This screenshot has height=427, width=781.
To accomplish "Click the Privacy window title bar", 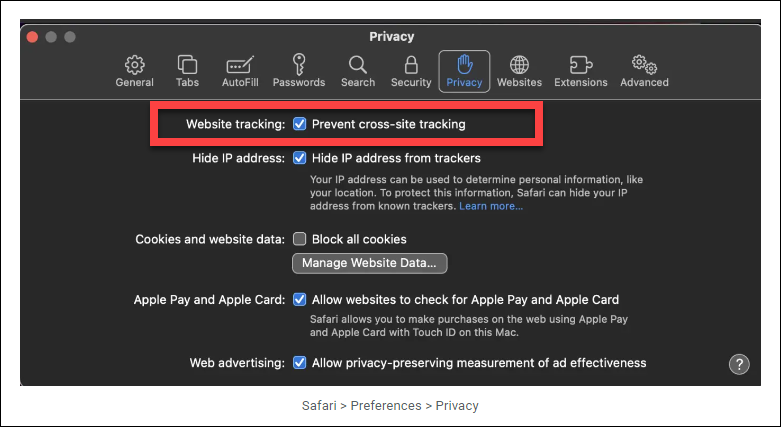I will pos(391,37).
